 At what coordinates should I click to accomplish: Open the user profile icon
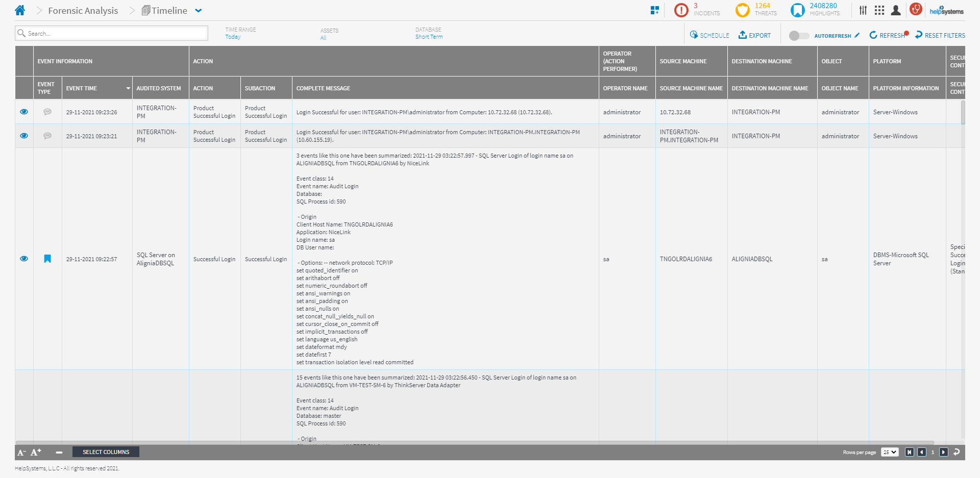click(x=895, y=10)
